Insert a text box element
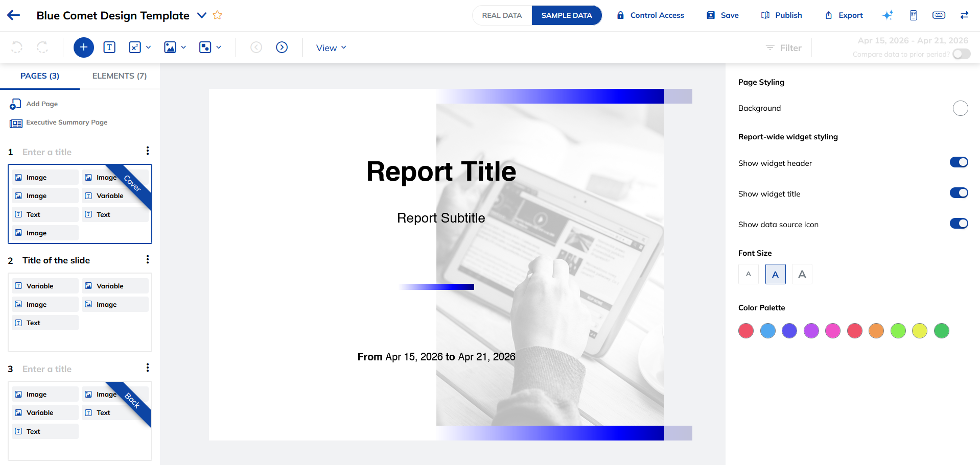The image size is (980, 465). tap(109, 47)
